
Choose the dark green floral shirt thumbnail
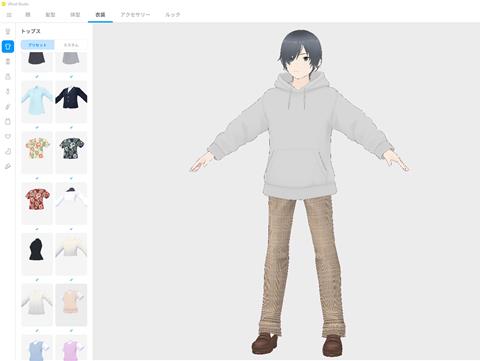pyautogui.click(x=71, y=153)
